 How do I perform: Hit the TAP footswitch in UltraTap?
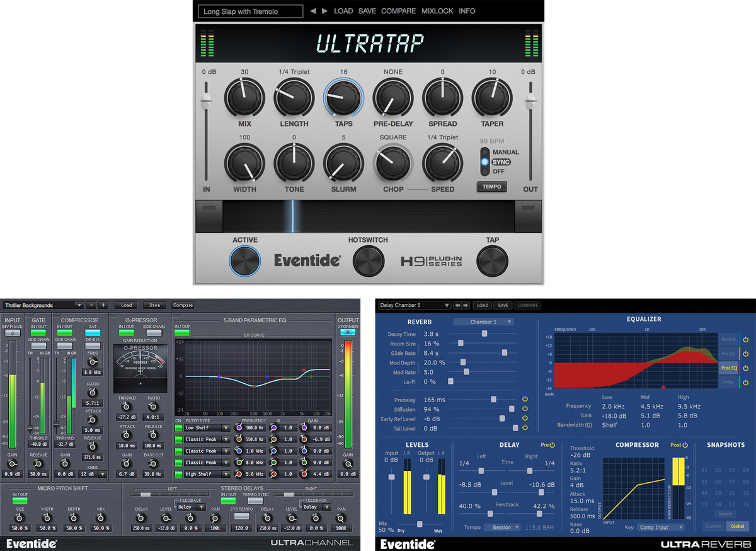[492, 260]
